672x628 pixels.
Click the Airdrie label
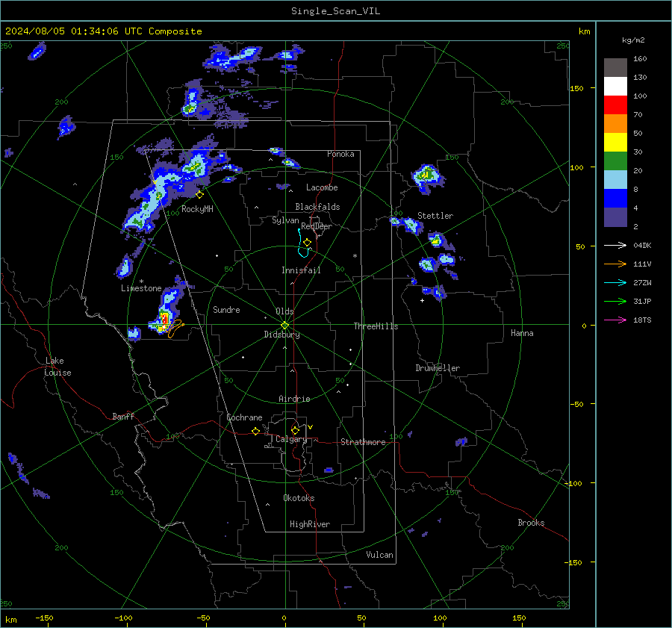coord(294,399)
